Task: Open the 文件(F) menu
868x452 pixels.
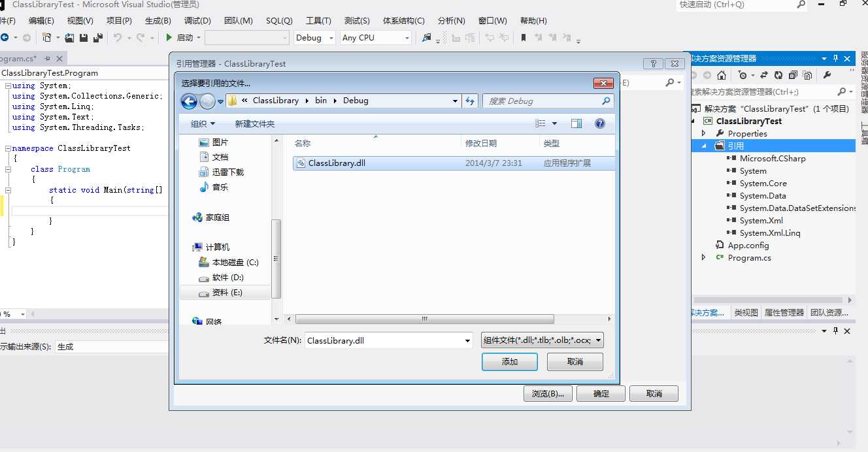Action: click(7, 20)
